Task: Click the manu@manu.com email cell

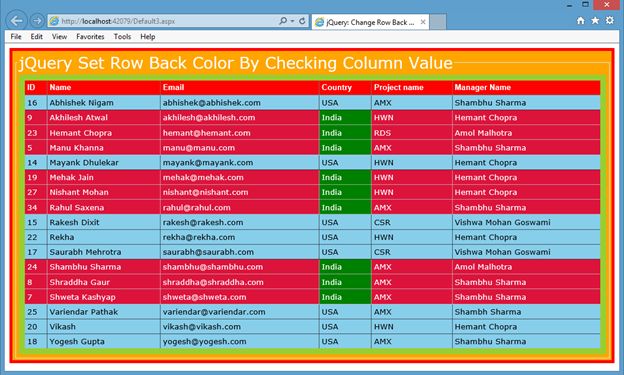Action: [x=240, y=148]
